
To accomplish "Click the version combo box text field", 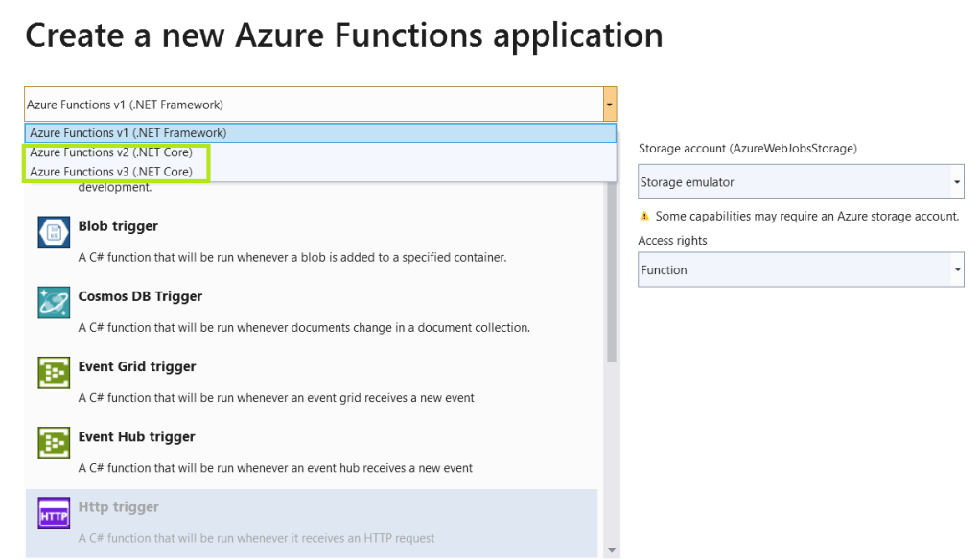I will 312,105.
